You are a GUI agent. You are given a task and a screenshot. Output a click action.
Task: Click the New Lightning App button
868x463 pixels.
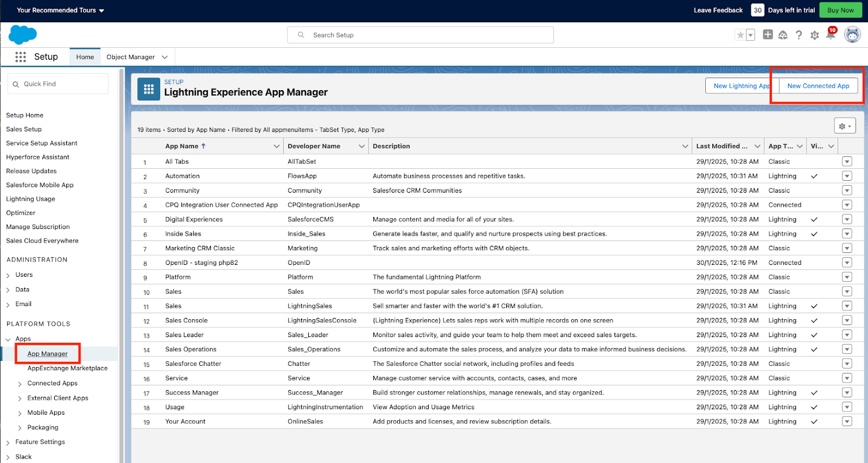[x=742, y=86]
